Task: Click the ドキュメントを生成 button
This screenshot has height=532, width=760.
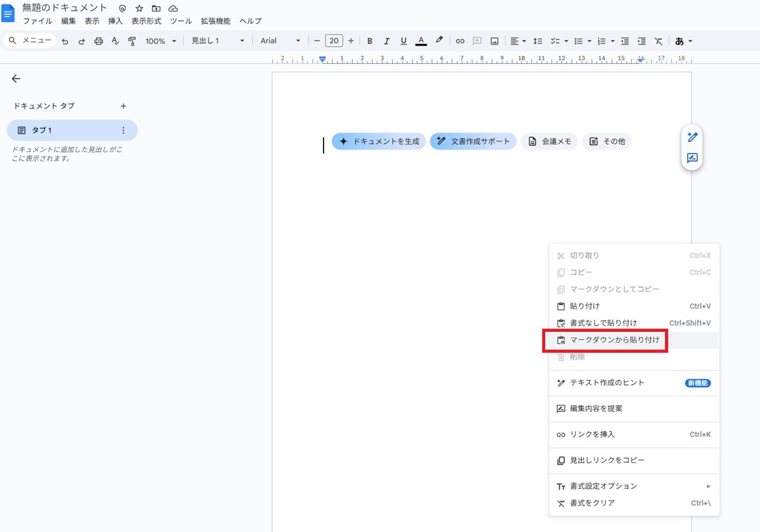Action: [379, 141]
